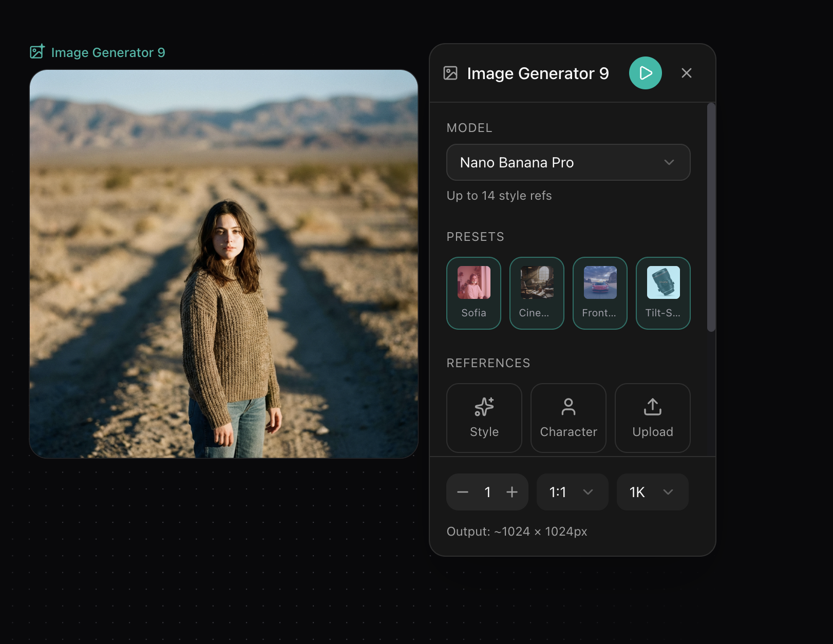
Task: Close the Image Generator 9 panel
Action: [687, 73]
